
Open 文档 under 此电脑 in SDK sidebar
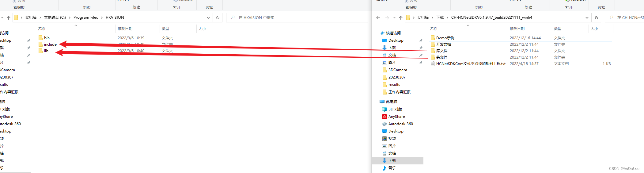pos(392,153)
